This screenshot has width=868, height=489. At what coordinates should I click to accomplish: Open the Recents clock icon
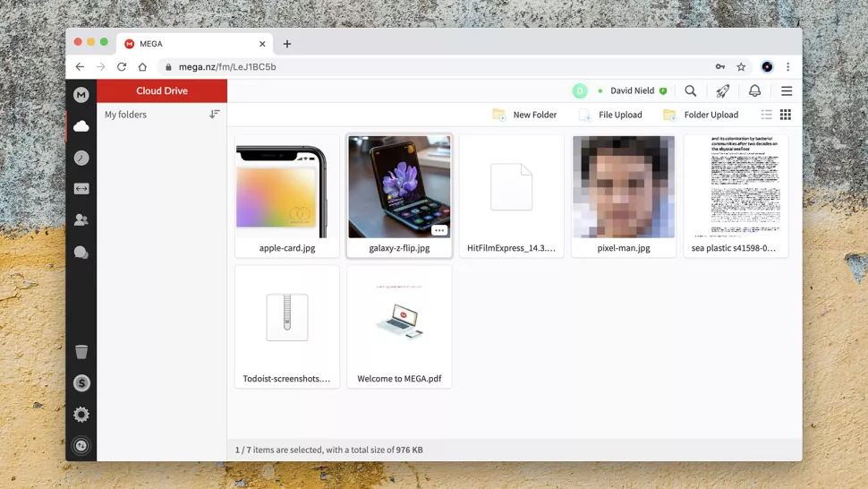coord(81,158)
